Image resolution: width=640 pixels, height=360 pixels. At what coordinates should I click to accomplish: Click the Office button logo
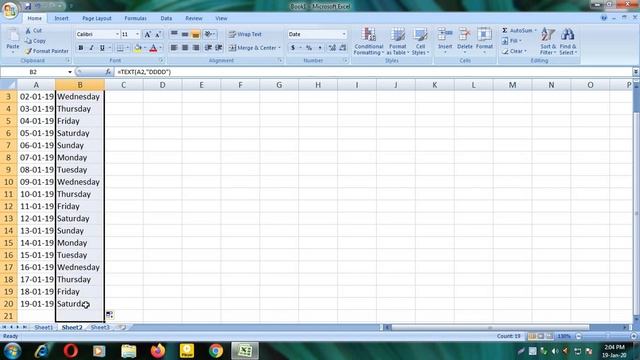pyautogui.click(x=10, y=10)
